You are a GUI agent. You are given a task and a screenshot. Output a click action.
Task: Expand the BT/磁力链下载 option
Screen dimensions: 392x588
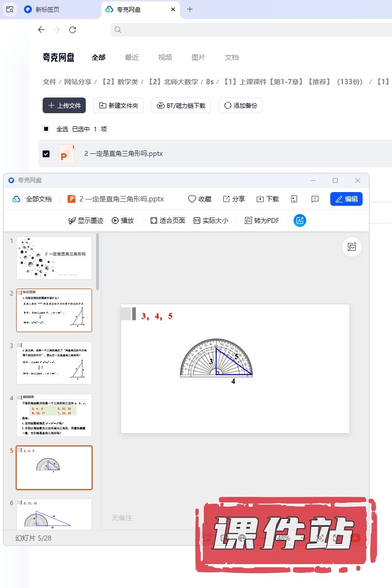click(181, 105)
